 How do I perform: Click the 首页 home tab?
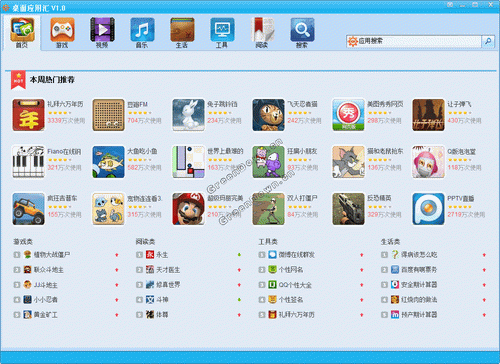click(x=22, y=33)
